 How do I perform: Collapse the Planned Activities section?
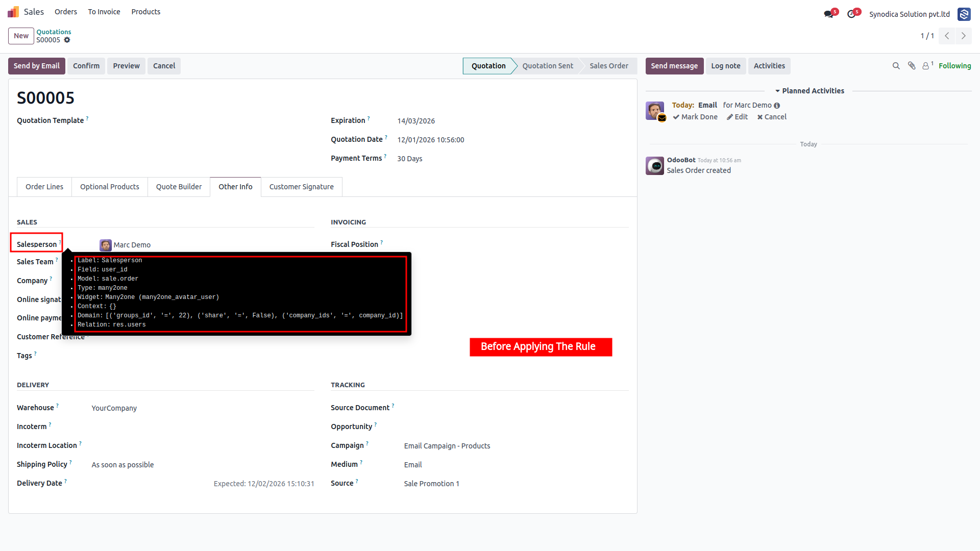click(x=810, y=91)
